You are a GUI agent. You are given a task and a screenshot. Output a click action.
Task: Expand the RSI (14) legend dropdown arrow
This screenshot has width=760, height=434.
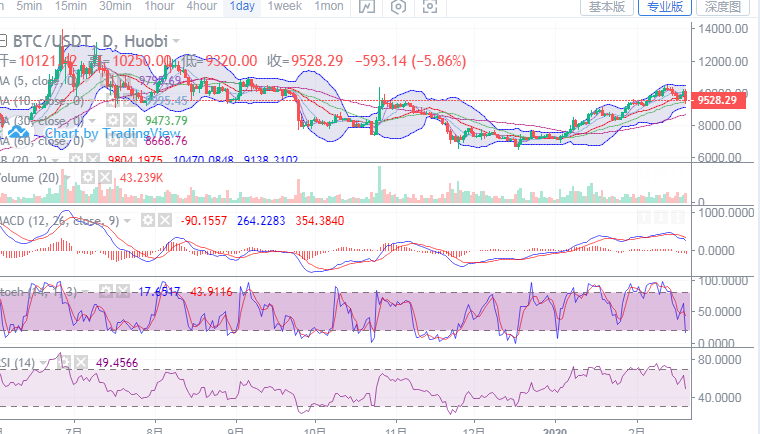(x=44, y=363)
